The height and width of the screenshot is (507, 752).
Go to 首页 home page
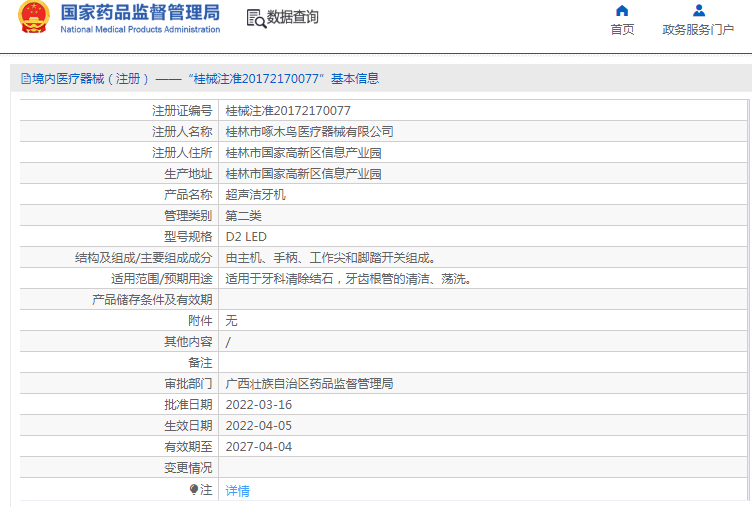(622, 30)
